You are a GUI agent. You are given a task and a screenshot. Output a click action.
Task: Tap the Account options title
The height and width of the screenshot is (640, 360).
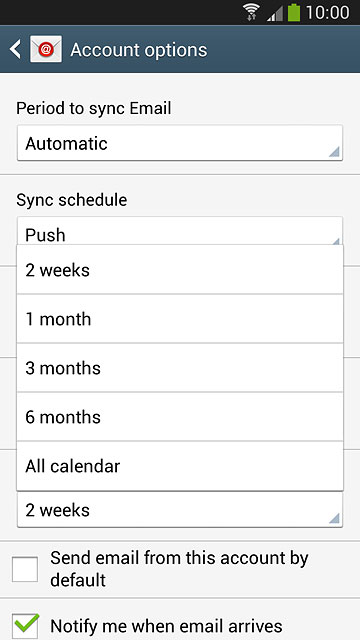(x=139, y=50)
